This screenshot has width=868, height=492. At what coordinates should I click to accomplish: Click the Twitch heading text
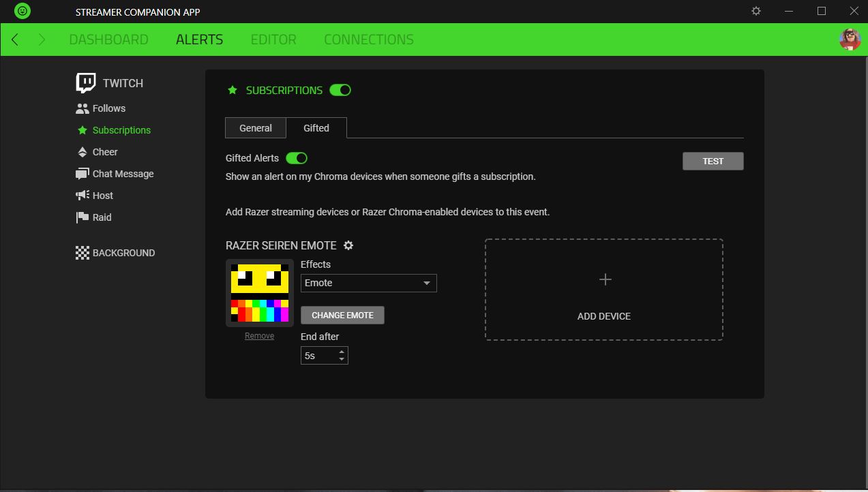click(x=123, y=83)
